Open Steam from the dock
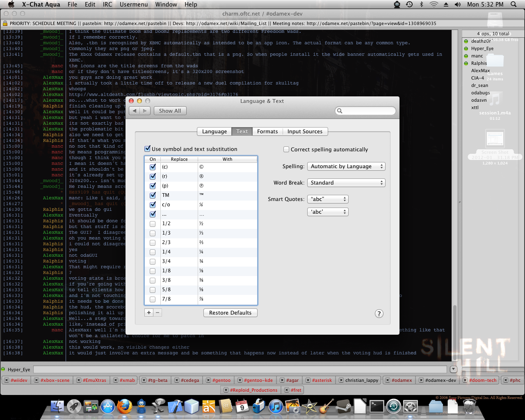Screen dimensions: 525x420 343,407
